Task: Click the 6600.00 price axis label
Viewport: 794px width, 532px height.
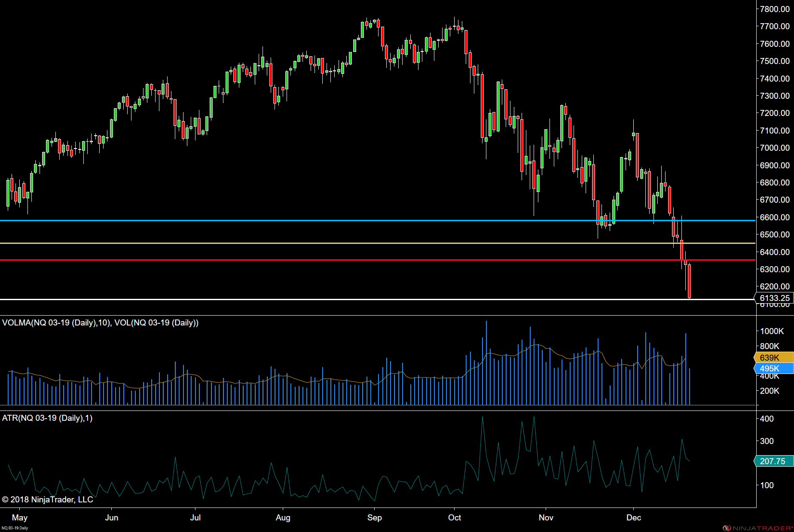Action: pyautogui.click(x=775, y=217)
